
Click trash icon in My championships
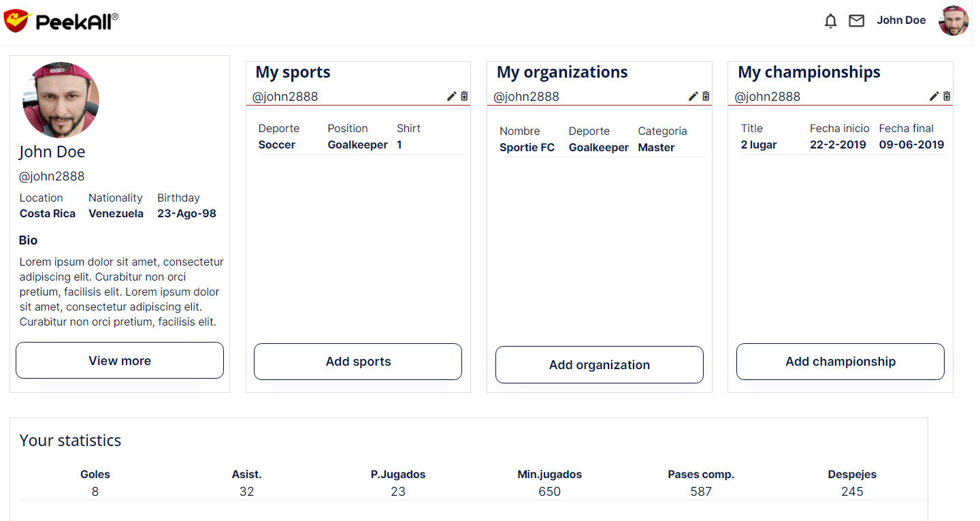click(947, 97)
